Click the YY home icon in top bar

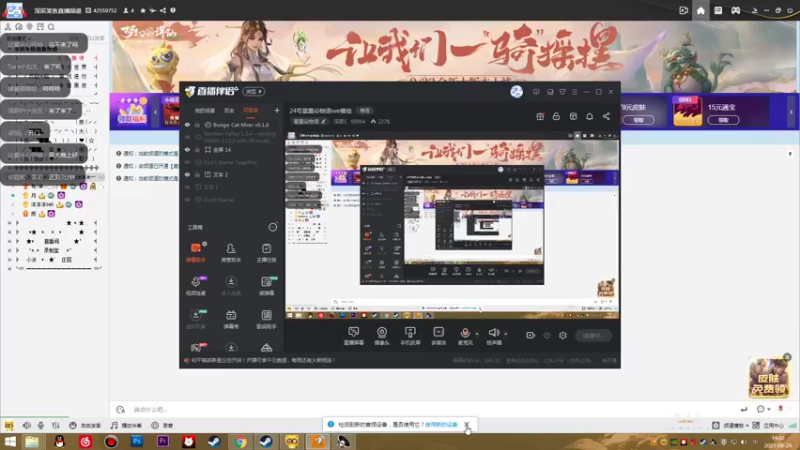point(701,10)
